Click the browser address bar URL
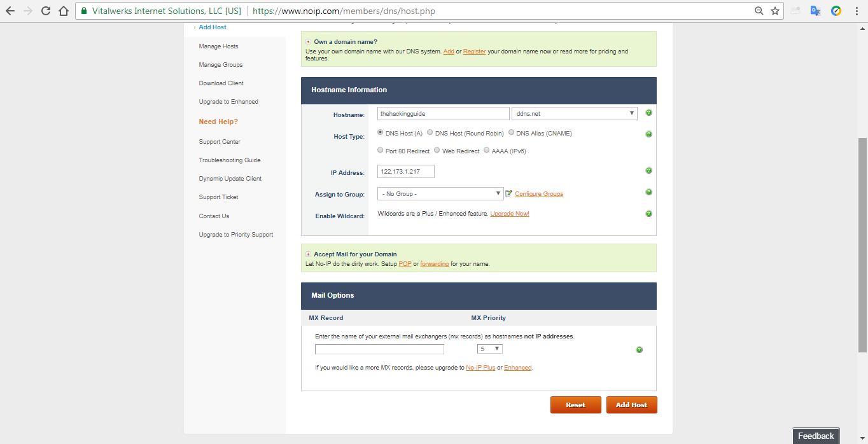868x444 pixels. click(344, 11)
